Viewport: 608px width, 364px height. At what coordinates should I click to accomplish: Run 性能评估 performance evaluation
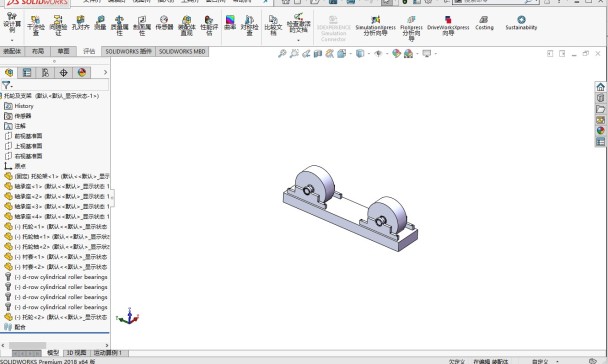[x=209, y=26]
